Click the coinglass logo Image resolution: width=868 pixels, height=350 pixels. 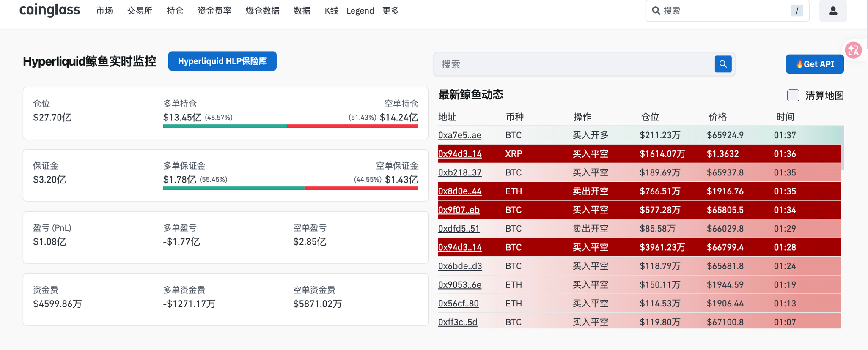tap(49, 10)
